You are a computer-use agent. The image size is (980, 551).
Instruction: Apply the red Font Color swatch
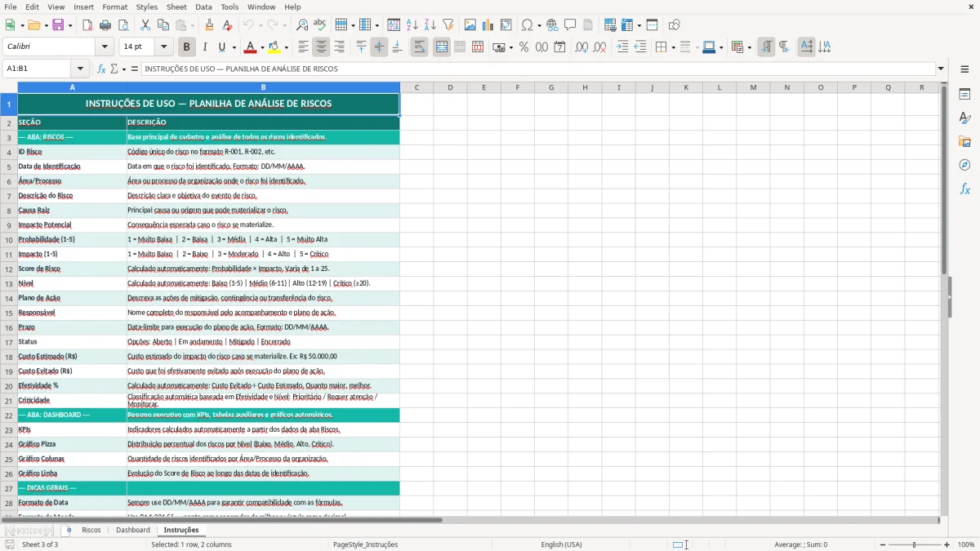(251, 47)
